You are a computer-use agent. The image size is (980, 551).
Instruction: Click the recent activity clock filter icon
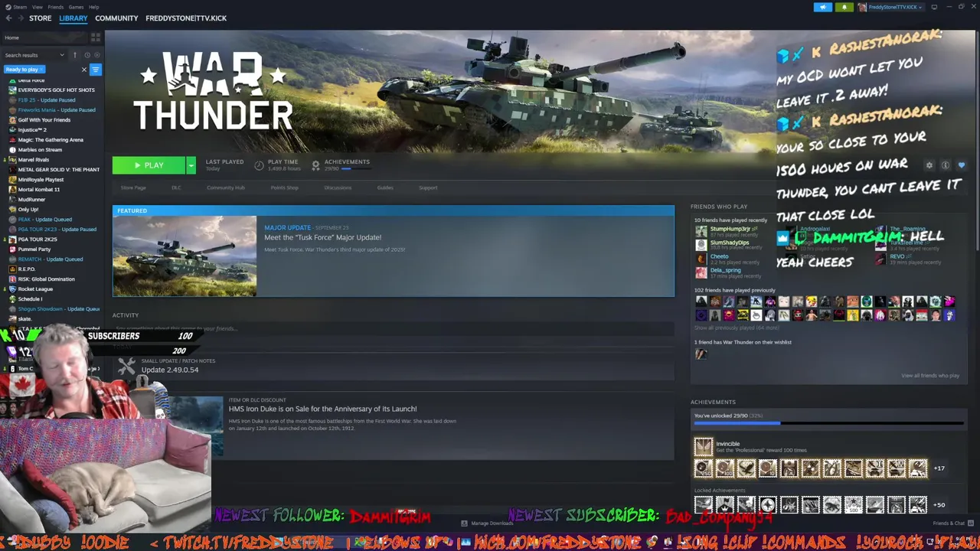tap(87, 55)
